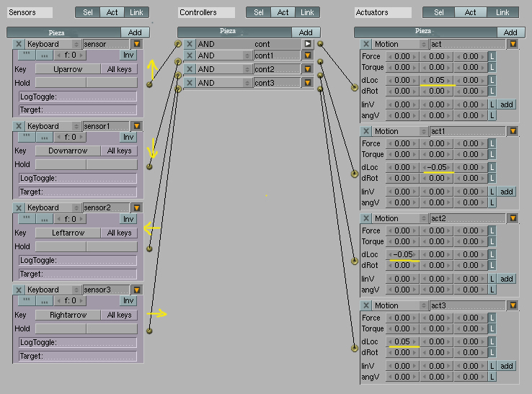Open the Motion type dropdown for act1

pyautogui.click(x=400, y=131)
